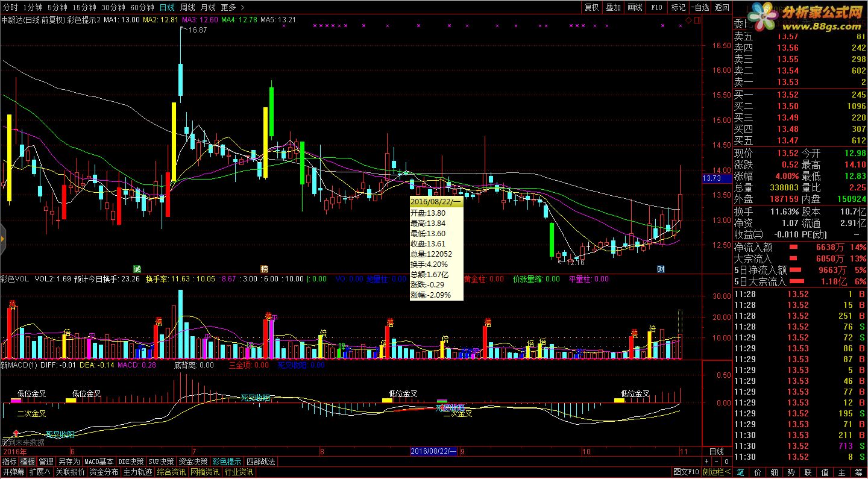Select the 值 value tab
This screenshot has width=868, height=479.
coord(825,472)
